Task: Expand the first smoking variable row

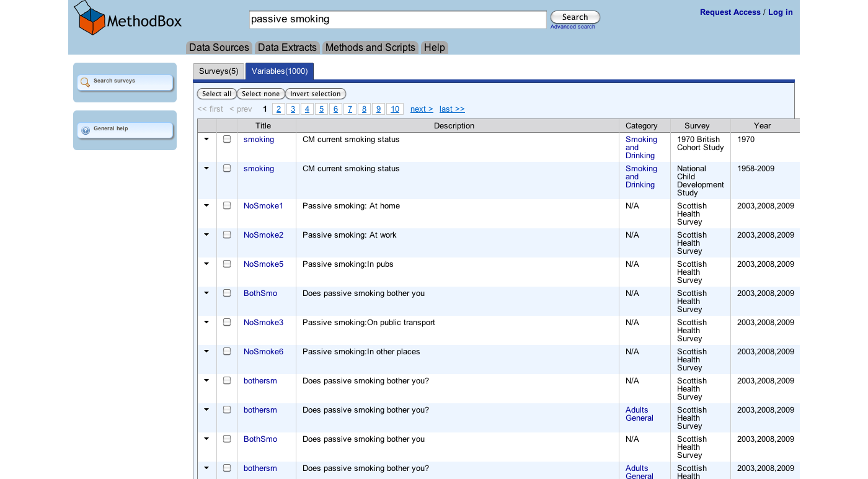Action: tap(206, 139)
